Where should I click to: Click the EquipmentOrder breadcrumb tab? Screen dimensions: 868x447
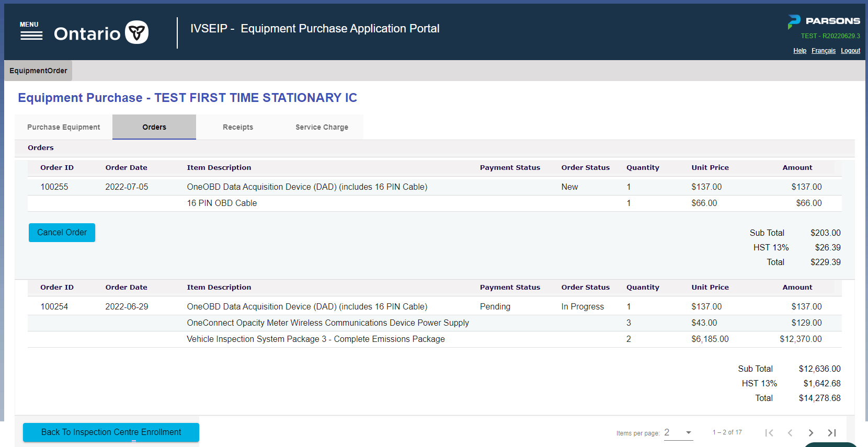coord(38,71)
